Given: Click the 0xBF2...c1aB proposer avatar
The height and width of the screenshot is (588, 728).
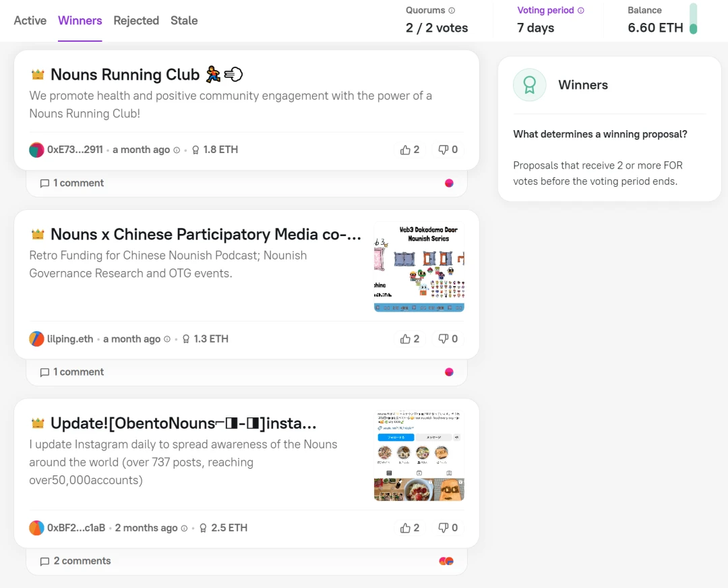Looking at the screenshot, I should 36,528.
